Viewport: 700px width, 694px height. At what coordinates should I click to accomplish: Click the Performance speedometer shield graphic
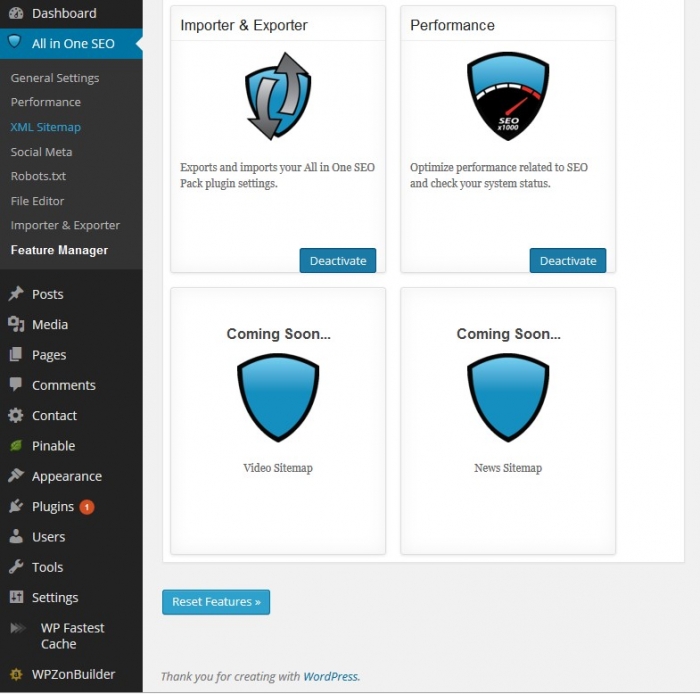508,96
